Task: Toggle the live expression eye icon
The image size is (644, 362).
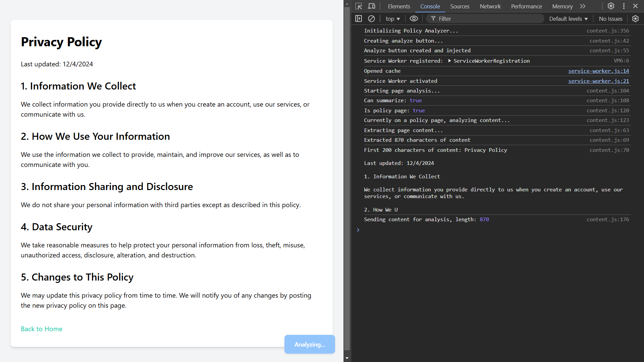Action: pos(414,19)
